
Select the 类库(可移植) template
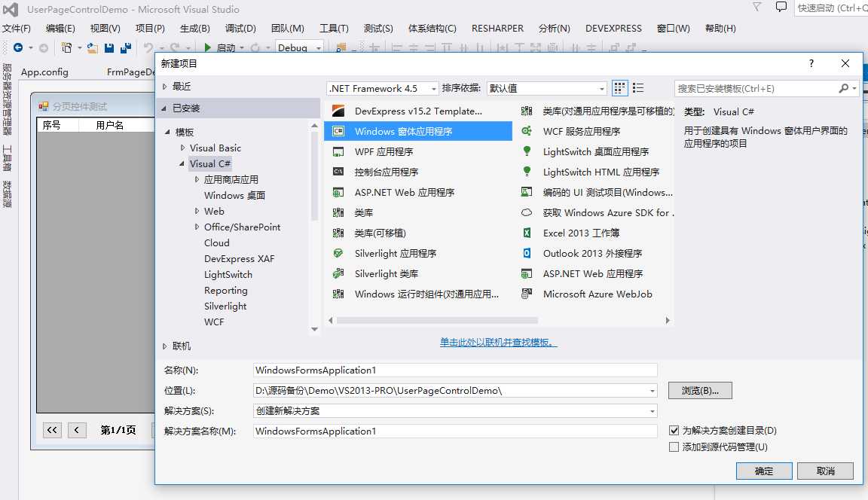(418, 233)
